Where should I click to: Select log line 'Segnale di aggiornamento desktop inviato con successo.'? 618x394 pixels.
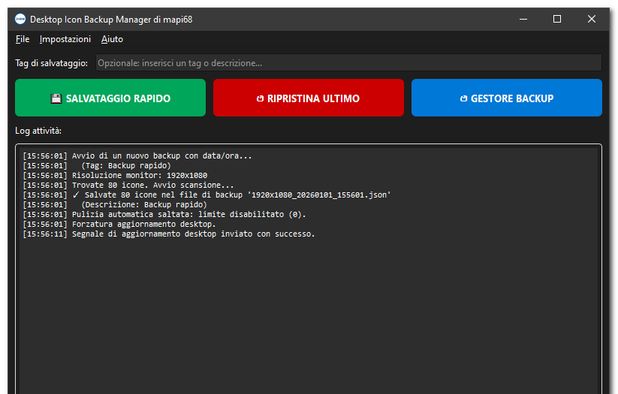point(169,234)
